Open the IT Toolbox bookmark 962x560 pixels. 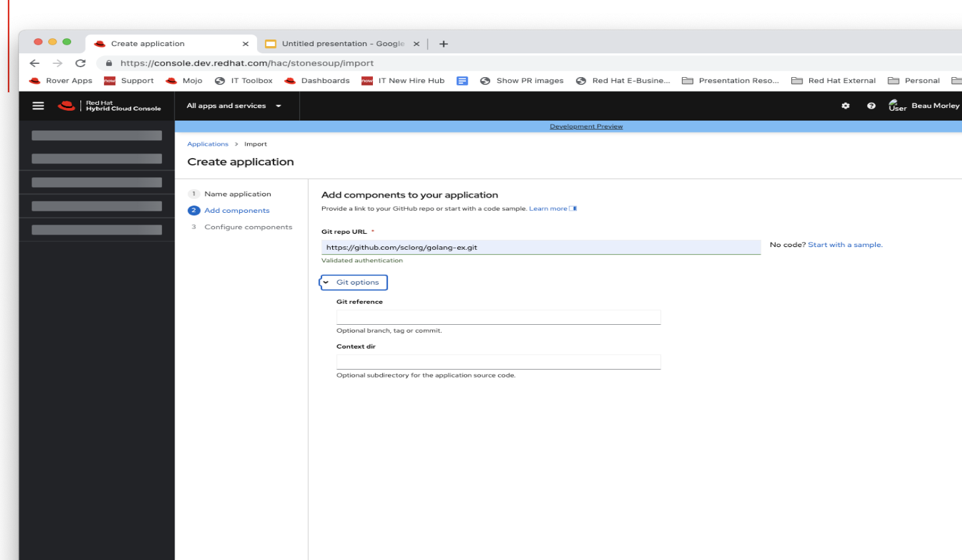click(x=244, y=81)
